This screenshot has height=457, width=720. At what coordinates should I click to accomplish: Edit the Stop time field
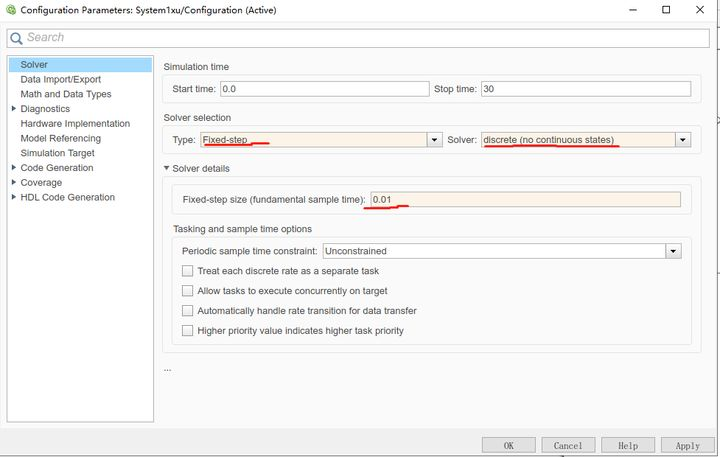(586, 89)
